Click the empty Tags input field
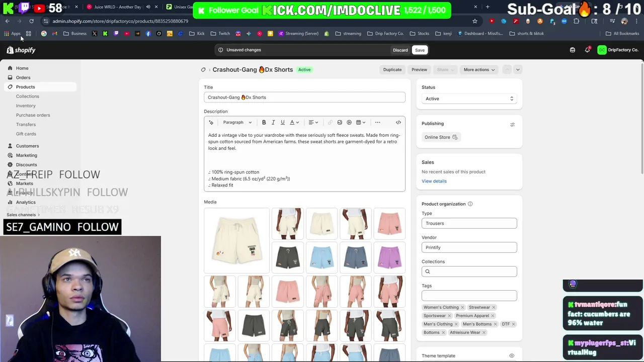This screenshot has height=362, width=644. coord(469,296)
